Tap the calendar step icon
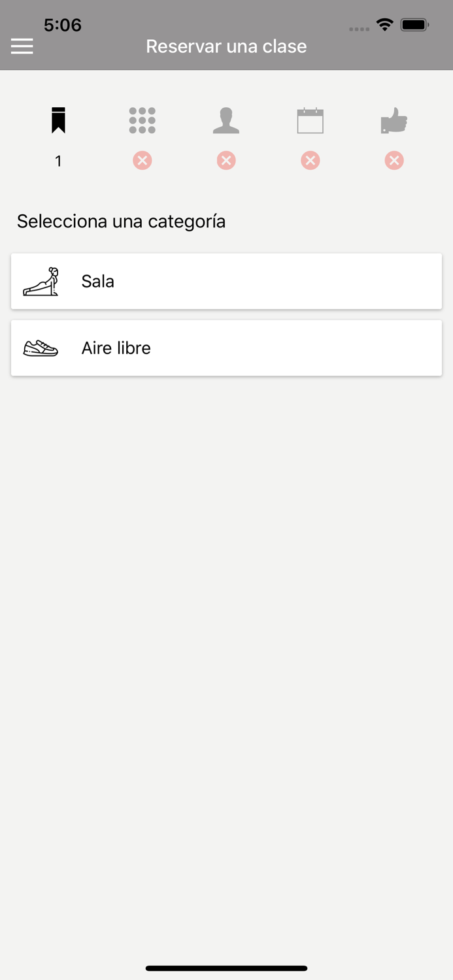 point(310,121)
